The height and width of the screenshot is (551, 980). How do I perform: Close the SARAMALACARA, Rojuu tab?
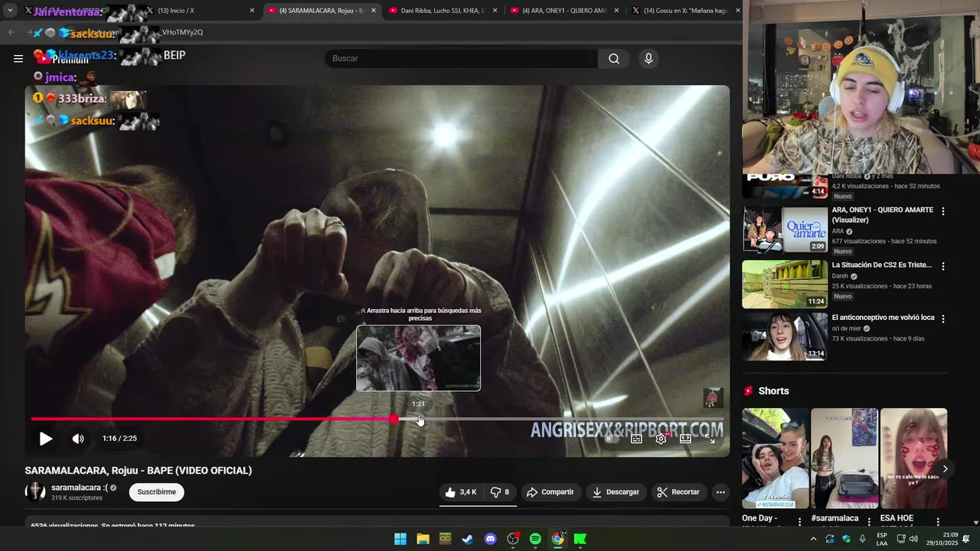pos(374,11)
